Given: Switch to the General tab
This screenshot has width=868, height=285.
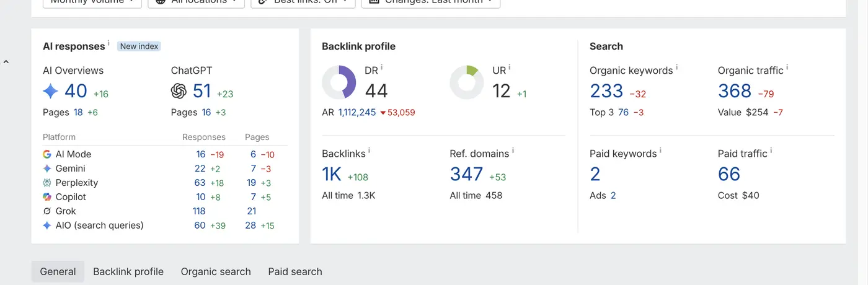Looking at the screenshot, I should click(58, 271).
